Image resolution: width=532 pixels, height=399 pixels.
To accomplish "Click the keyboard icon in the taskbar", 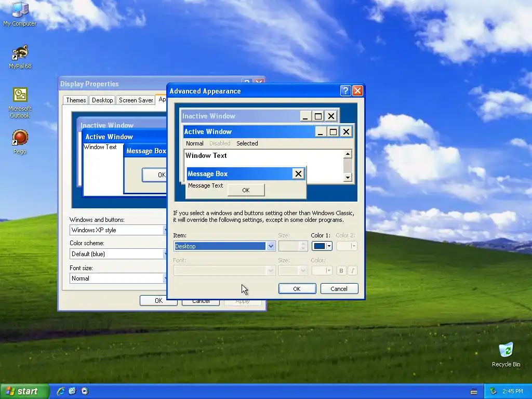I will point(474,392).
